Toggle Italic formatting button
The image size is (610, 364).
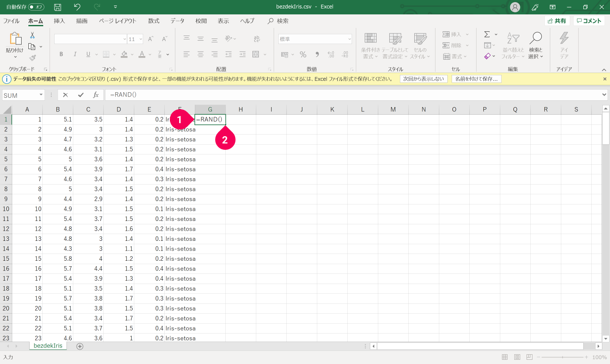coord(75,54)
